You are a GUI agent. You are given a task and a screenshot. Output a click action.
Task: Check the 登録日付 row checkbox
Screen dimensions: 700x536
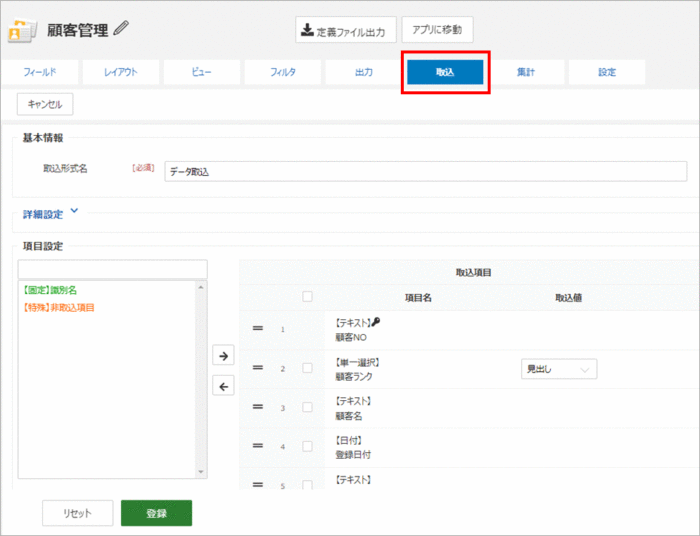(x=307, y=446)
